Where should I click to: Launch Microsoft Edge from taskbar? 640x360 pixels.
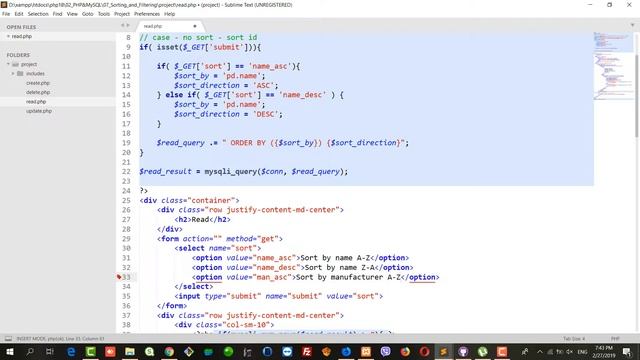[71, 352]
